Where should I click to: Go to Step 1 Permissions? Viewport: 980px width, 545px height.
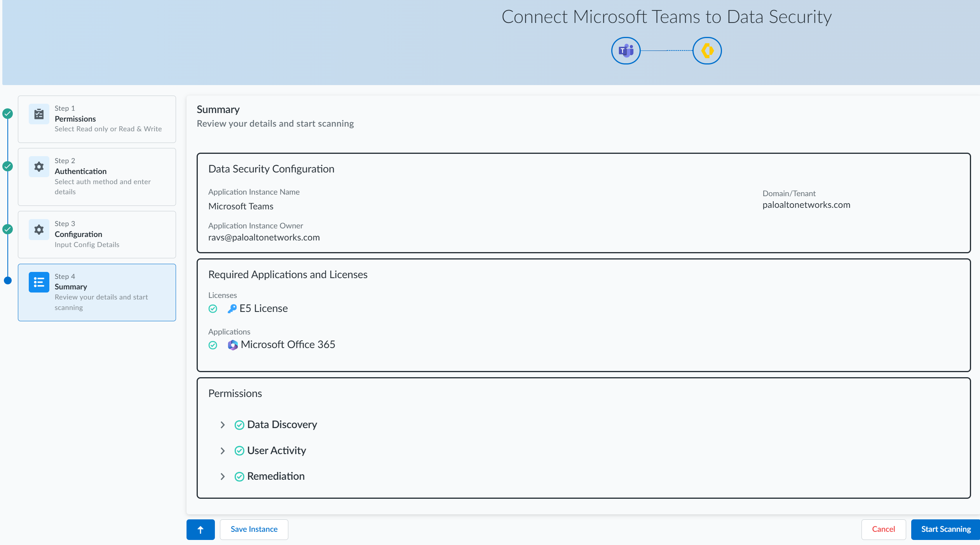[97, 119]
